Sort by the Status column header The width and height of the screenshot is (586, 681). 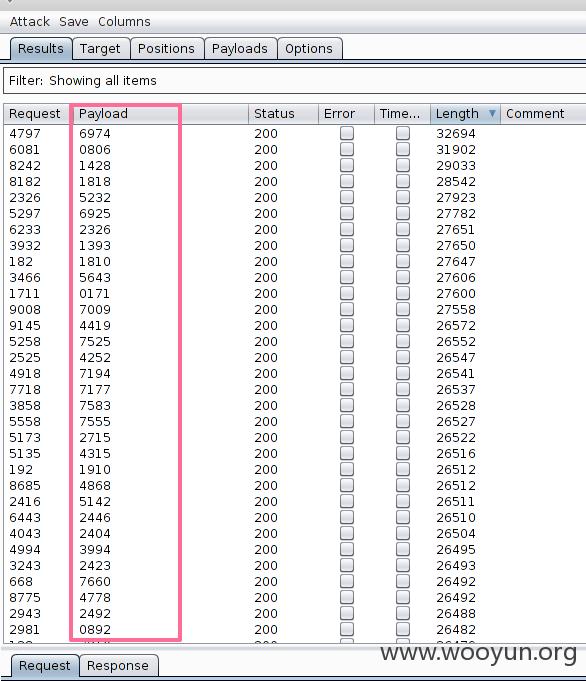point(283,114)
